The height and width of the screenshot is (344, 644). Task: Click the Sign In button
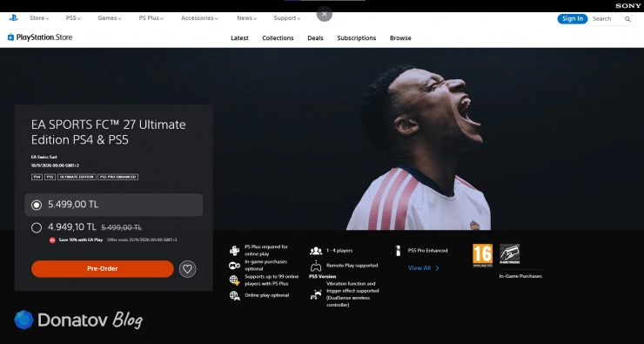point(573,18)
